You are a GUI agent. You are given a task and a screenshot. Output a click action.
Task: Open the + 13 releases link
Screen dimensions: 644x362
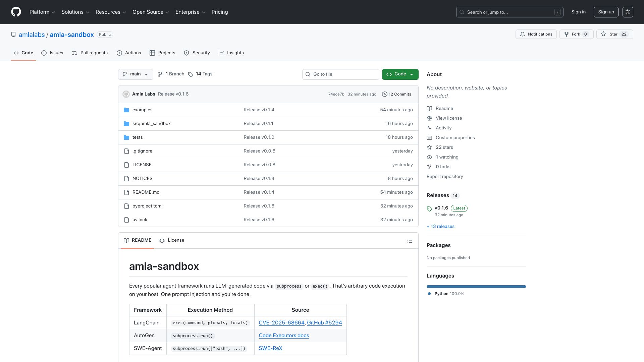(x=440, y=227)
